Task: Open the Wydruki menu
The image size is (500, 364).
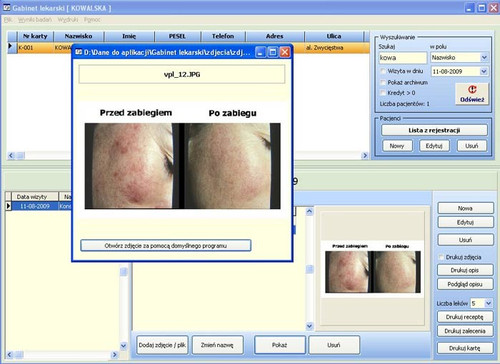Action: (68, 20)
